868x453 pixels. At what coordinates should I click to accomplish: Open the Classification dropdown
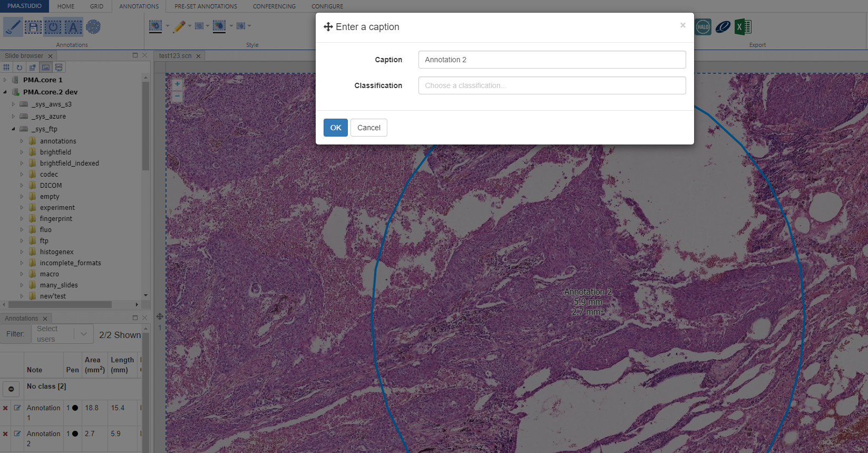(552, 85)
